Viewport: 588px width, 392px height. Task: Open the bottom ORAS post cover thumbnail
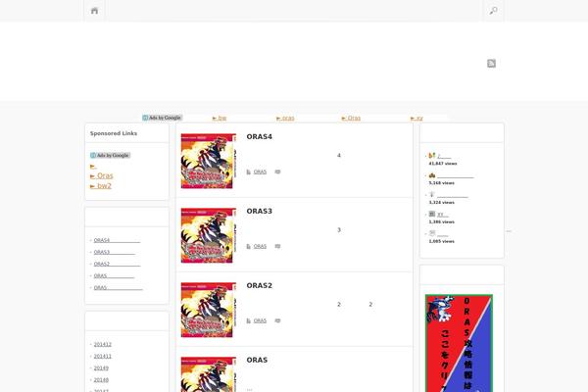pos(209,374)
